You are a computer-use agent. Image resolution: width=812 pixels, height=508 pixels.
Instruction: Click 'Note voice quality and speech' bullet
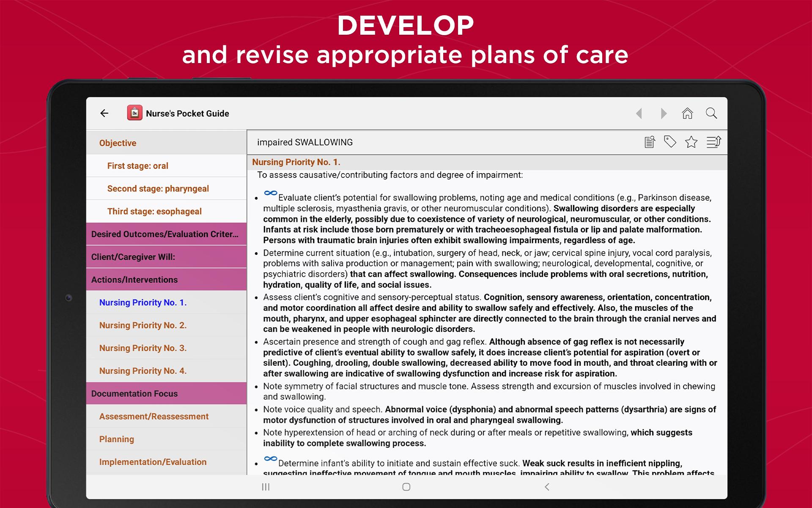pyautogui.click(x=490, y=415)
